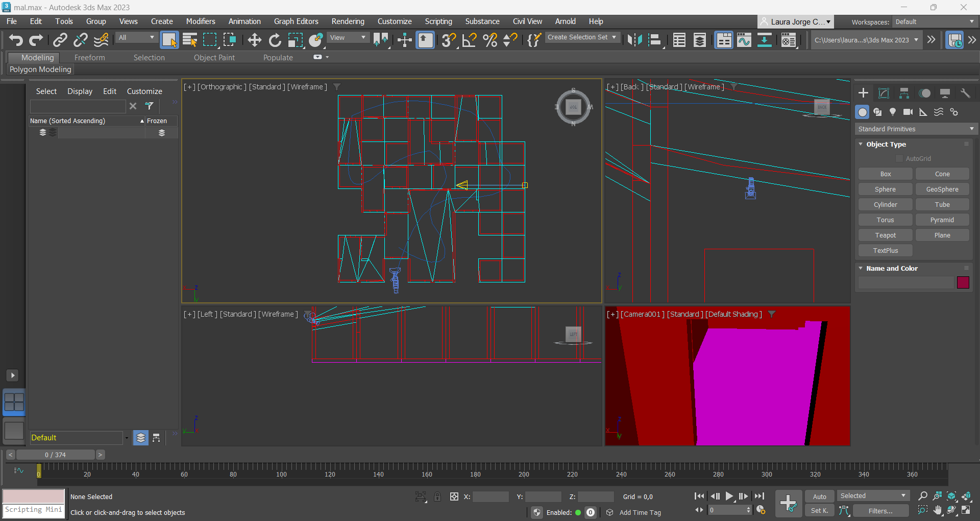Click the Redo arrow icon
The image size is (980, 521).
point(36,40)
